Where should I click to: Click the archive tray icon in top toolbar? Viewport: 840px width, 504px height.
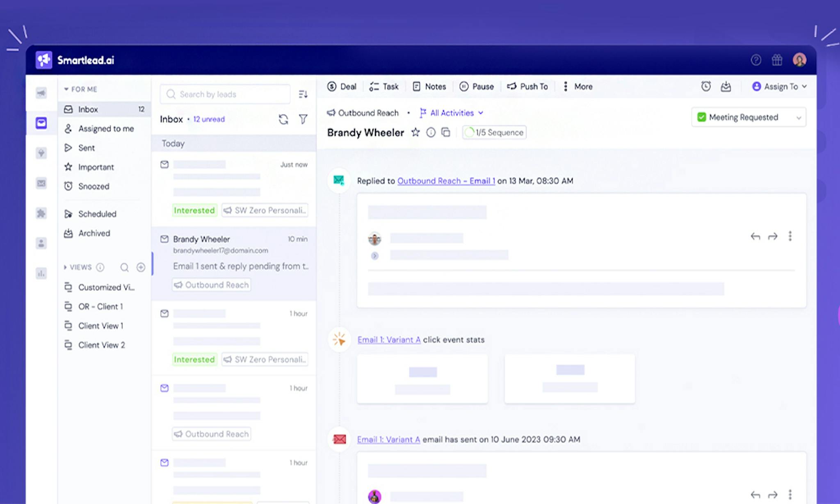click(x=726, y=87)
